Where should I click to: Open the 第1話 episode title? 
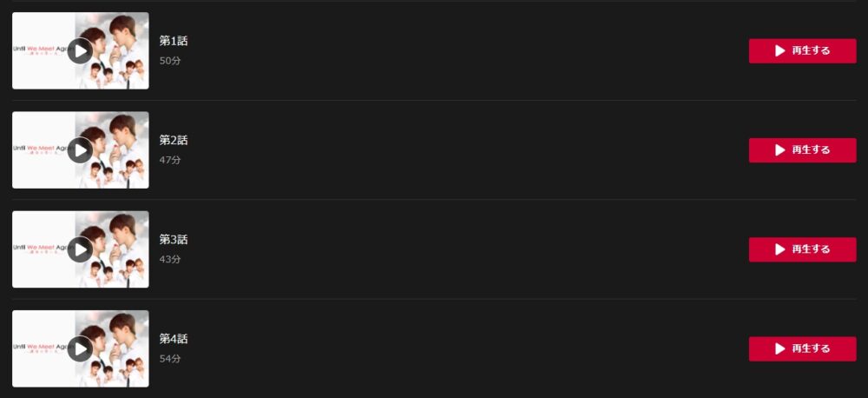coord(174,41)
